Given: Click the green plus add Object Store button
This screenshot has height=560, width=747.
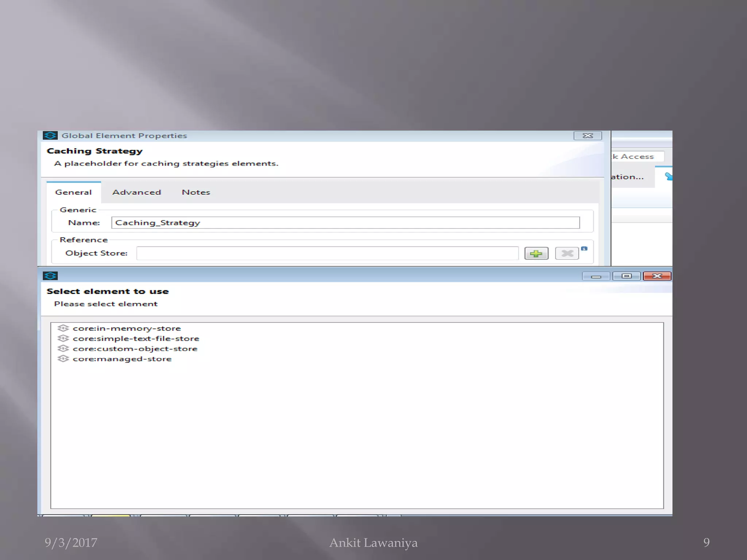Looking at the screenshot, I should coord(536,253).
